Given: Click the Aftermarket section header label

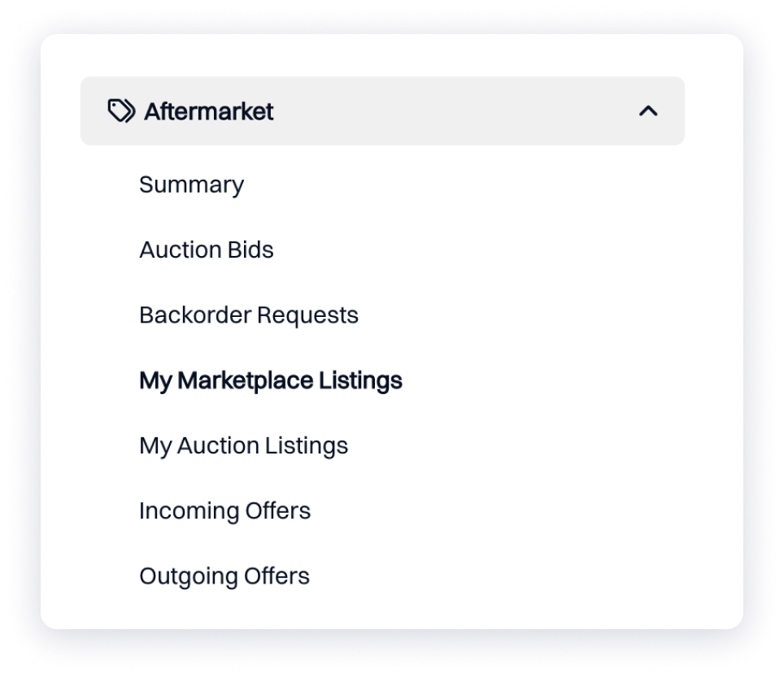Looking at the screenshot, I should click(208, 111).
